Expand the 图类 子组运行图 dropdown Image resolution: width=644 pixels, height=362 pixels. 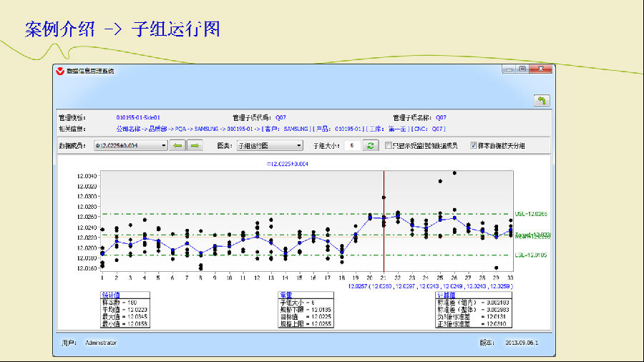299,145
